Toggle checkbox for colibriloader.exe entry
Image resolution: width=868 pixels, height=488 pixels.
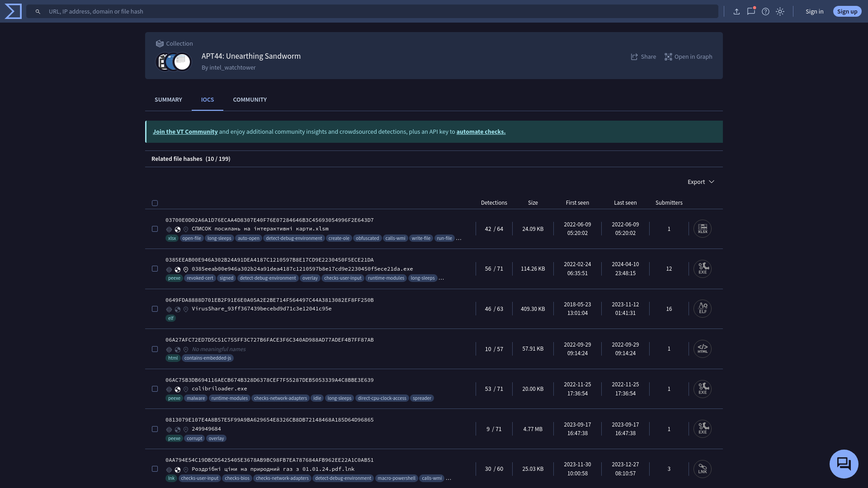coord(155,389)
